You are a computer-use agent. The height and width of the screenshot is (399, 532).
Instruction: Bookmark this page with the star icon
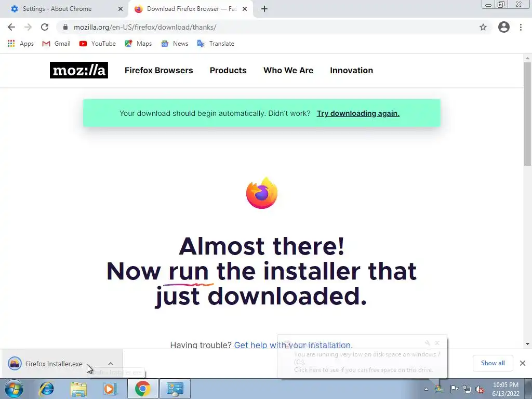[483, 27]
